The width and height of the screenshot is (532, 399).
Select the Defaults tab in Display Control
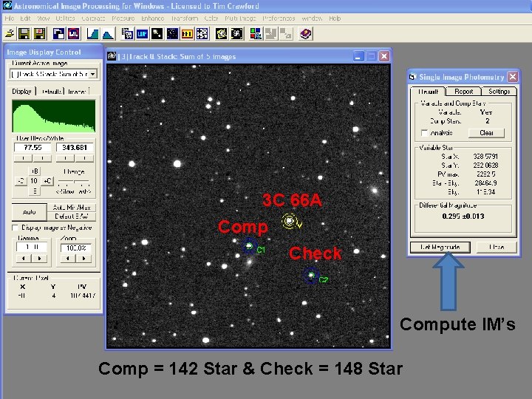click(51, 92)
